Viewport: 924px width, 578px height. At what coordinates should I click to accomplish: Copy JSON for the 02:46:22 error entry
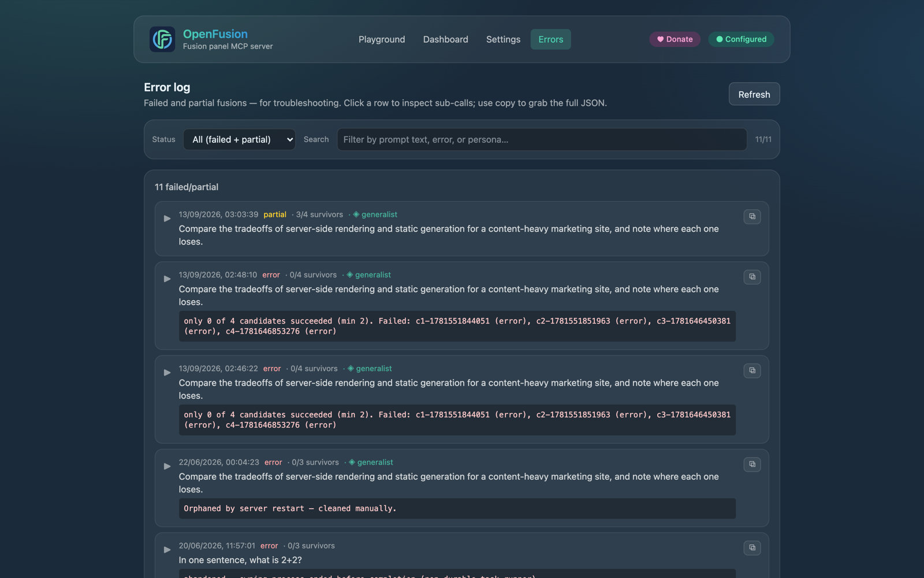pos(752,370)
